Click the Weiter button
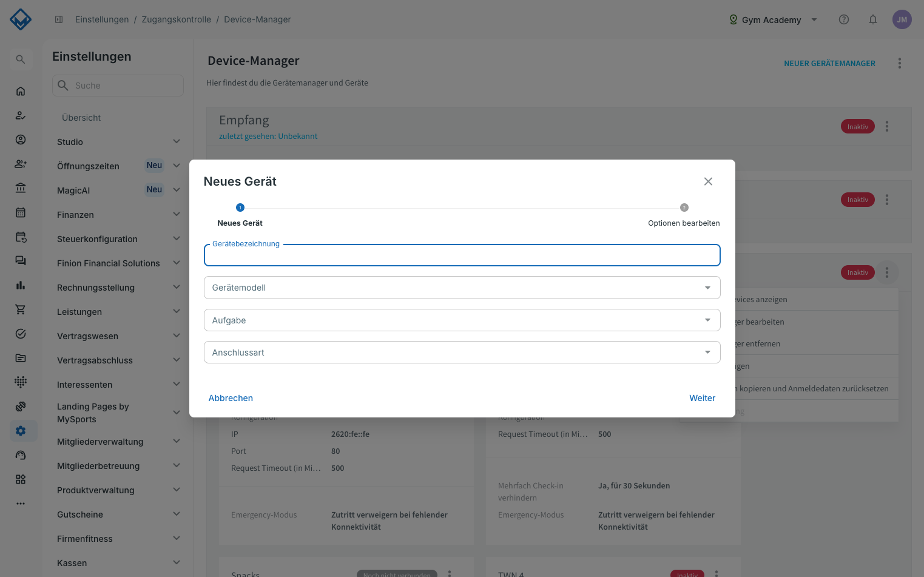 (x=702, y=398)
